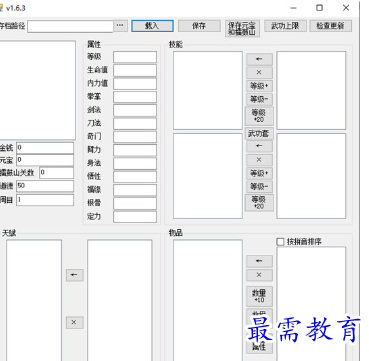The height and width of the screenshot is (361, 369).
Task: Click the × remove button in 天赋 section
Action: (x=74, y=322)
